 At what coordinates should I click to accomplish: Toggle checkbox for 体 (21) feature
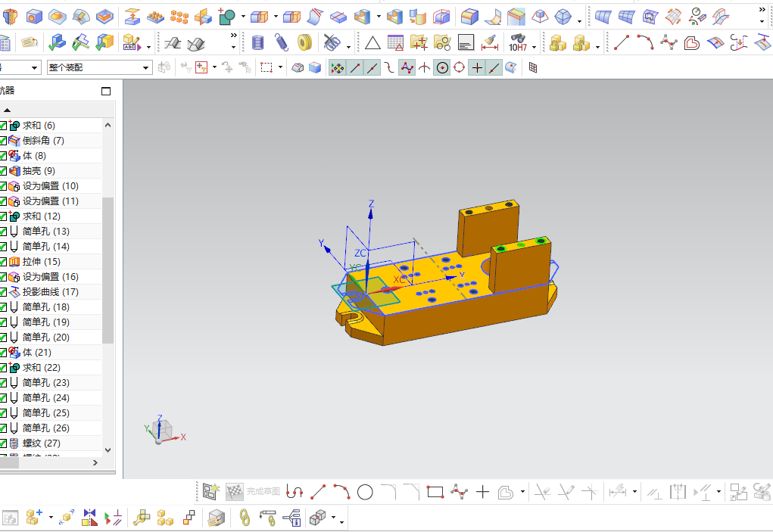3,353
